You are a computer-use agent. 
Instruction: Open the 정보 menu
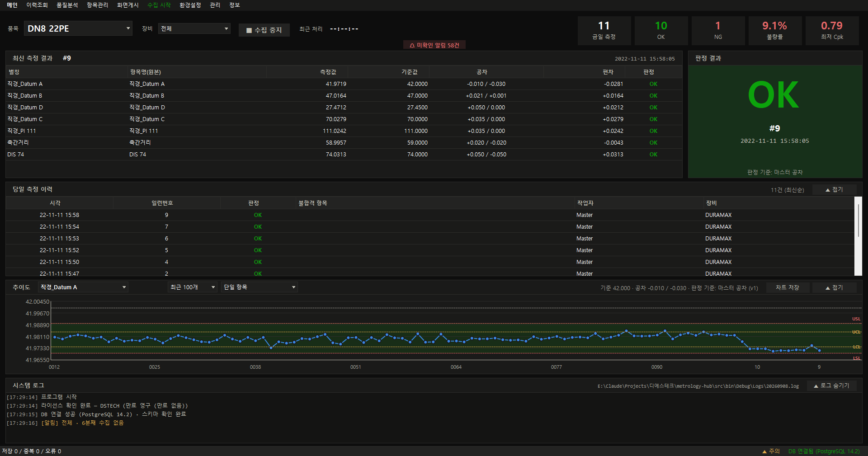[x=235, y=5]
